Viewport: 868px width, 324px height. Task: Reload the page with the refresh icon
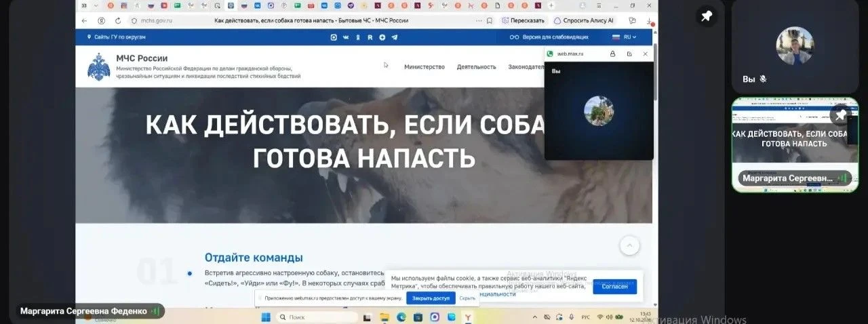click(x=118, y=20)
